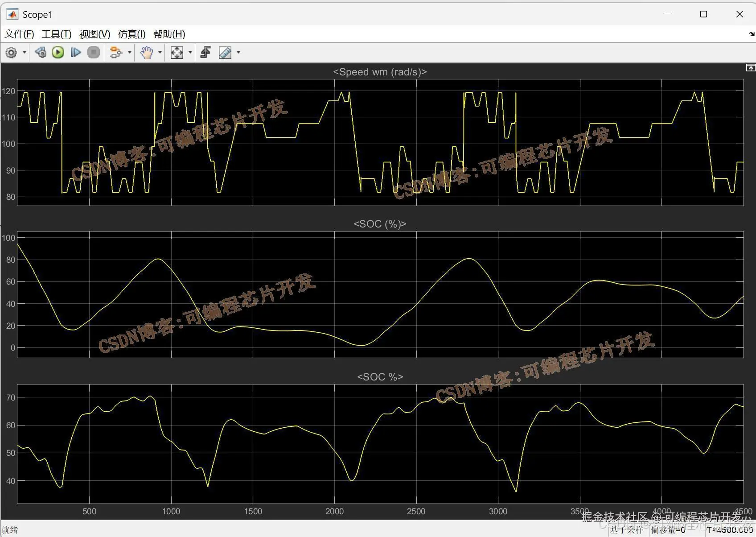Expand the measurements ruler dropdown arrow
Image resolution: width=756 pixels, height=537 pixels.
tap(238, 53)
